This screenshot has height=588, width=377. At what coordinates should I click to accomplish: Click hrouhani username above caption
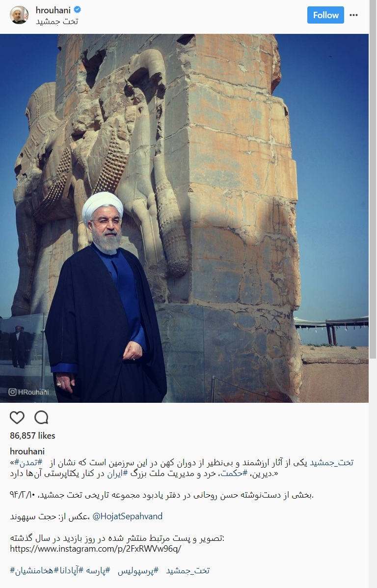tap(27, 451)
